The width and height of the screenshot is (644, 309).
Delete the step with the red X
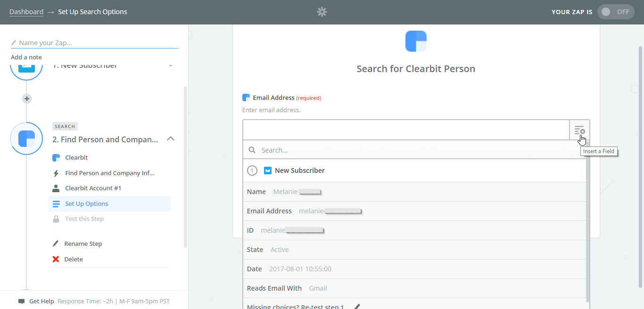click(x=56, y=259)
